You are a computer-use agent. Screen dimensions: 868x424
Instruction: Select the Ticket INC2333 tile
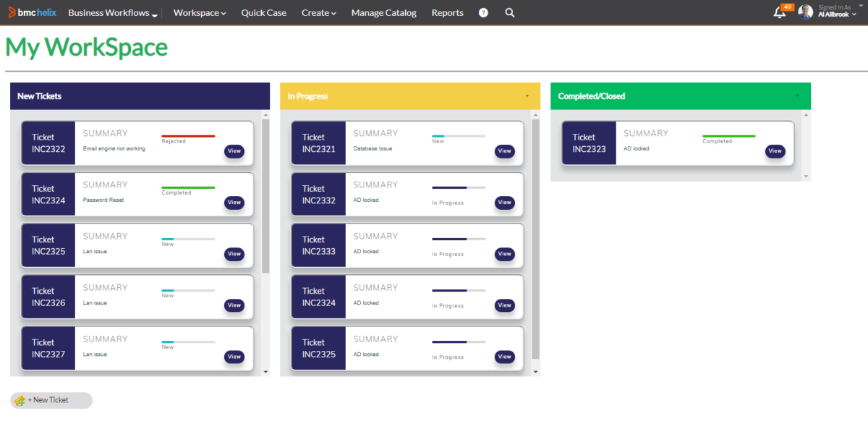click(319, 246)
